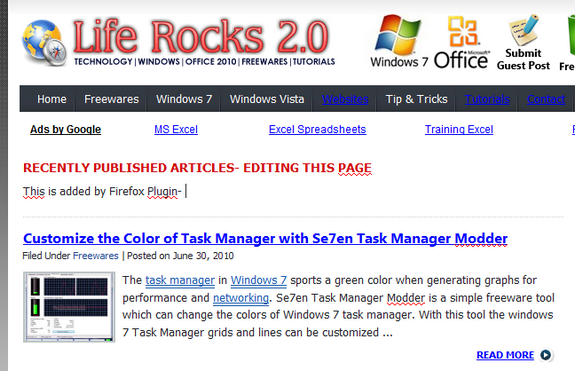Open the Freewares category link under article
The height and width of the screenshot is (371, 575).
[x=96, y=256]
